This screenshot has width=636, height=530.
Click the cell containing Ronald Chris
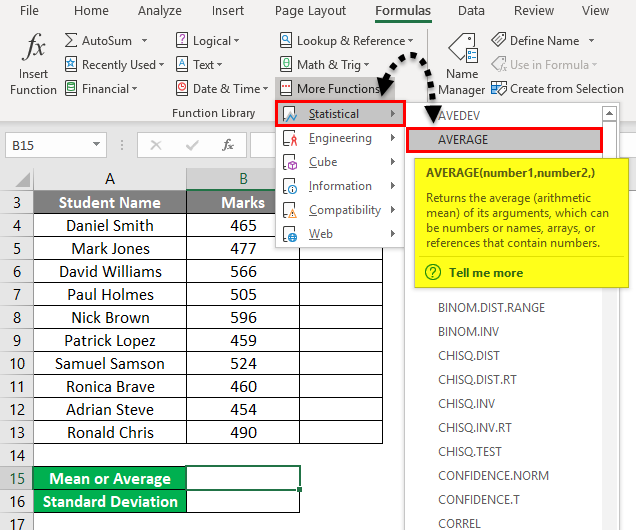coord(110,433)
